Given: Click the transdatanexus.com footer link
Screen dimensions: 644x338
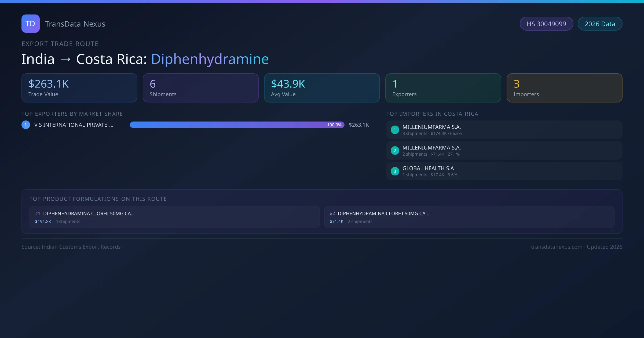Looking at the screenshot, I should [x=556, y=247].
